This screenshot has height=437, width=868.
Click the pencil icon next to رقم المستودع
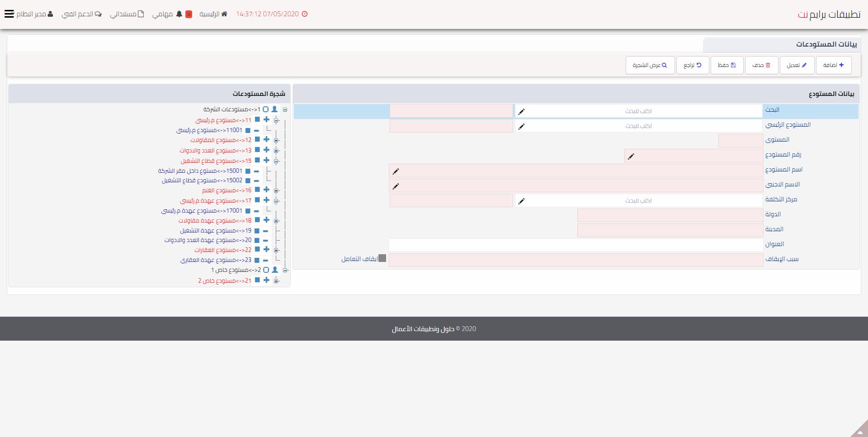pos(631,157)
